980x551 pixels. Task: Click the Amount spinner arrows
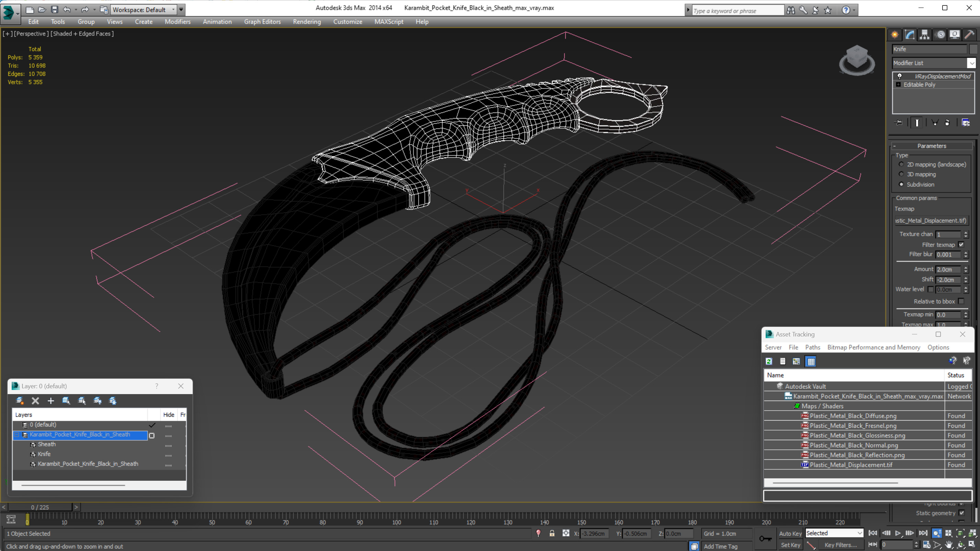[966, 269]
